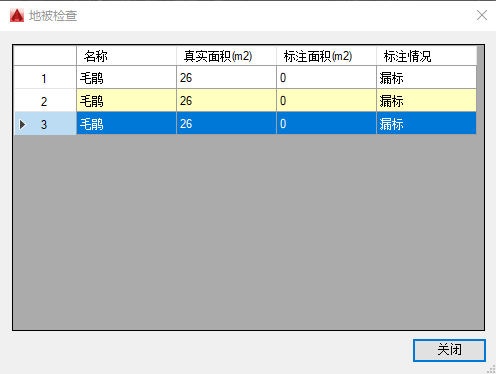The height and width of the screenshot is (374, 496).
Task: Click the 毛鹃 name cell in row 2
Action: pyautogui.click(x=126, y=100)
